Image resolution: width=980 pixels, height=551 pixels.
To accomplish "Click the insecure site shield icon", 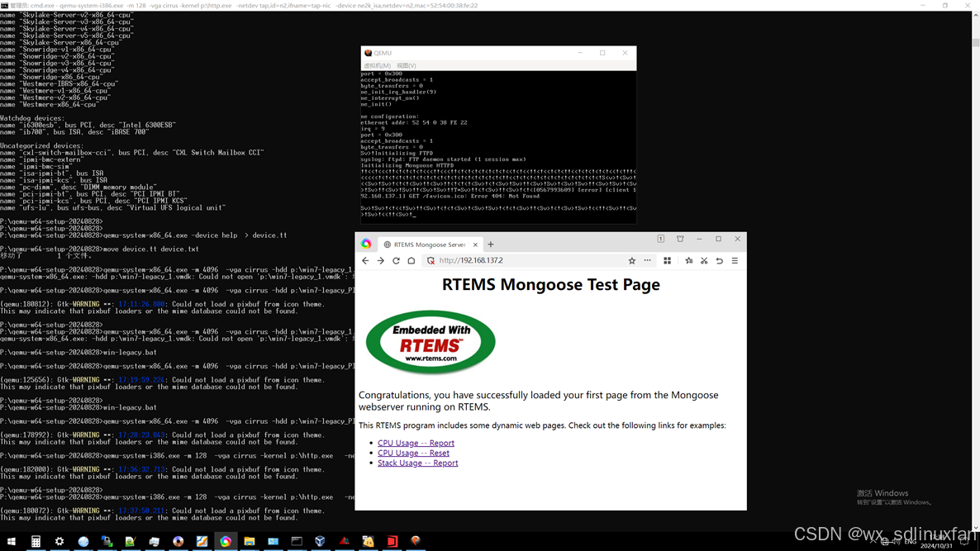I will (431, 260).
